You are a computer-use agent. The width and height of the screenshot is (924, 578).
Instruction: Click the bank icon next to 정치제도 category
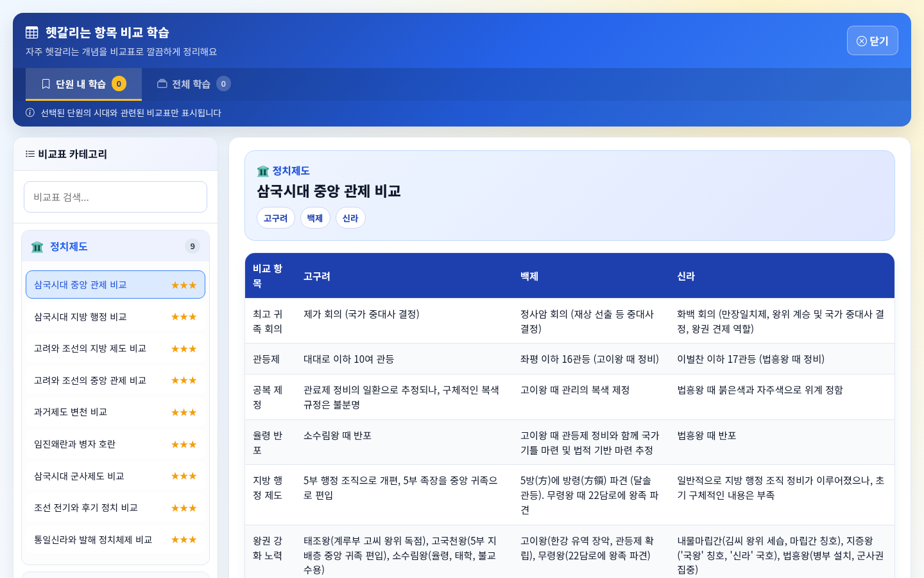[37, 246]
